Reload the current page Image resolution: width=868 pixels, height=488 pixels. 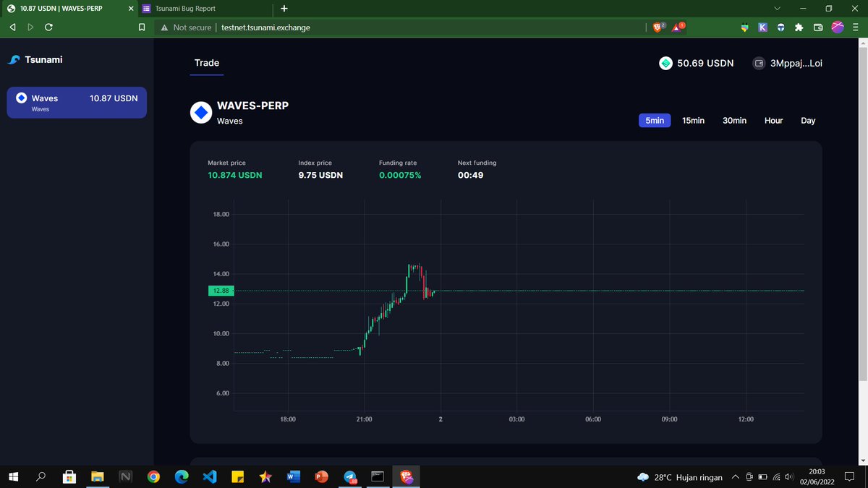[48, 27]
